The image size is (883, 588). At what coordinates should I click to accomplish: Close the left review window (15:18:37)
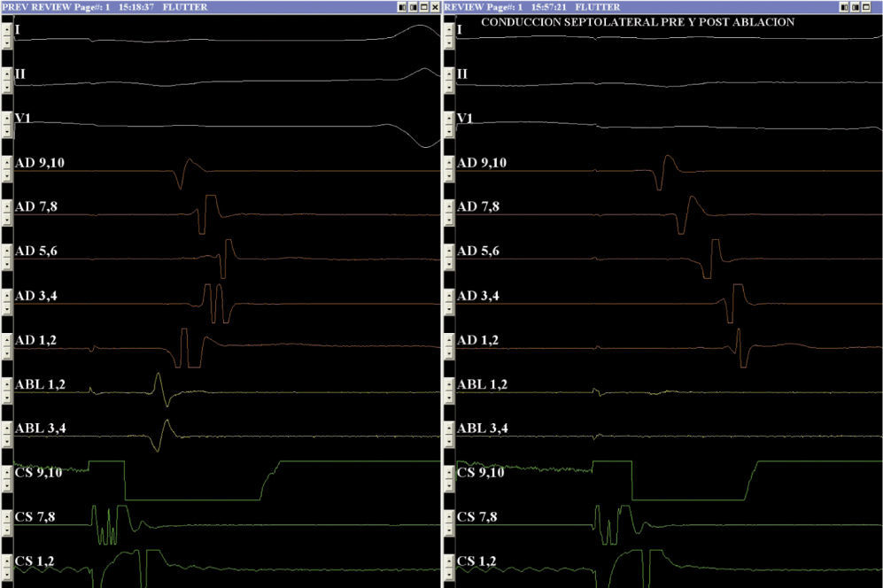click(434, 6)
